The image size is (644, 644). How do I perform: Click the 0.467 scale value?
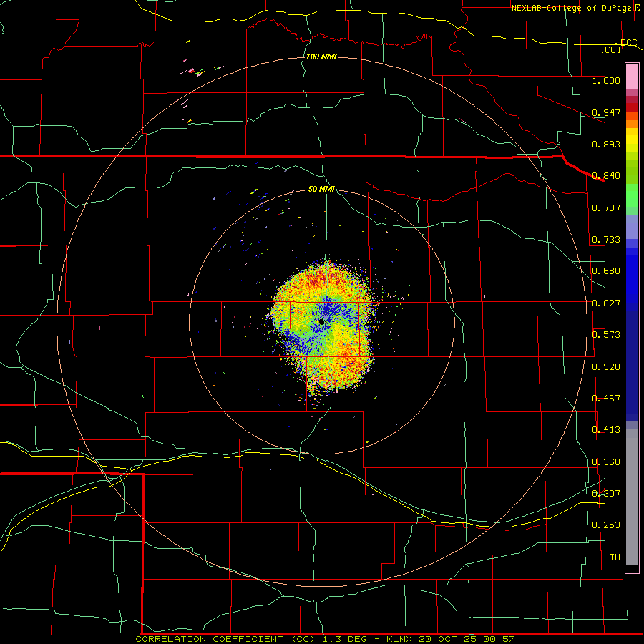606,399
